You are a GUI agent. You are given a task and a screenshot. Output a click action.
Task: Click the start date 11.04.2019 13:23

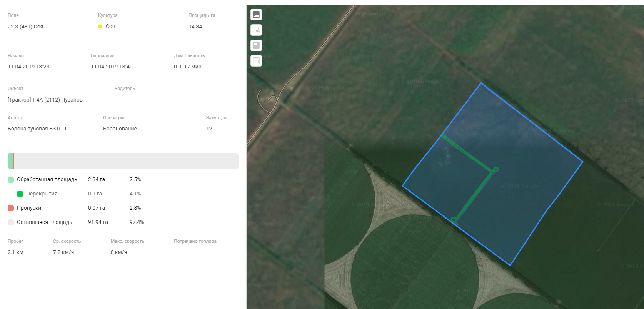[x=28, y=67]
